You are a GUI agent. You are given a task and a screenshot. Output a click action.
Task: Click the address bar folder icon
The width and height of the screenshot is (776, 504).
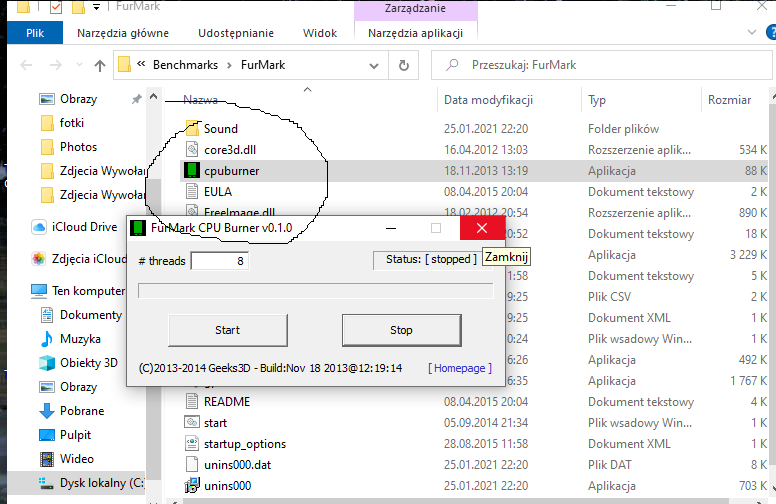point(125,64)
